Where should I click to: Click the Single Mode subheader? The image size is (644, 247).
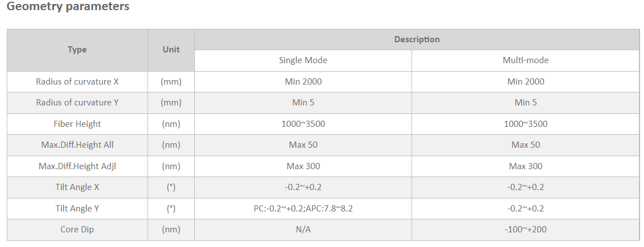[303, 60]
